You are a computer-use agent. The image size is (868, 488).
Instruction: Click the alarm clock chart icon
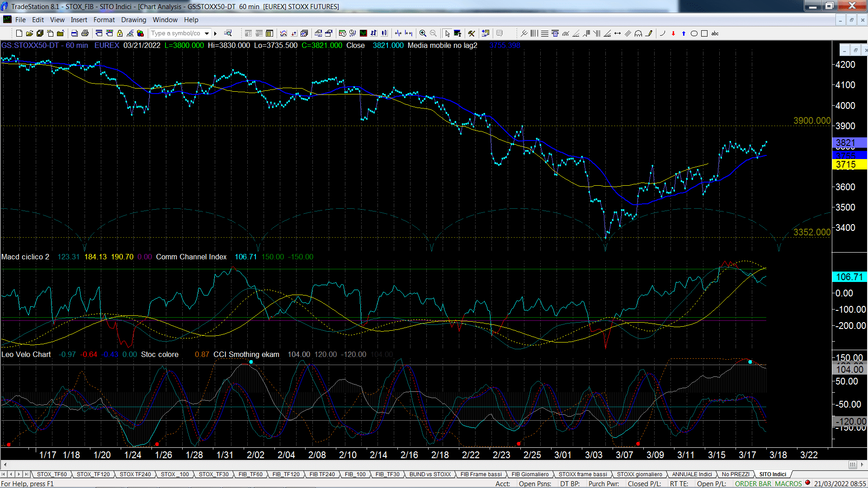click(342, 33)
